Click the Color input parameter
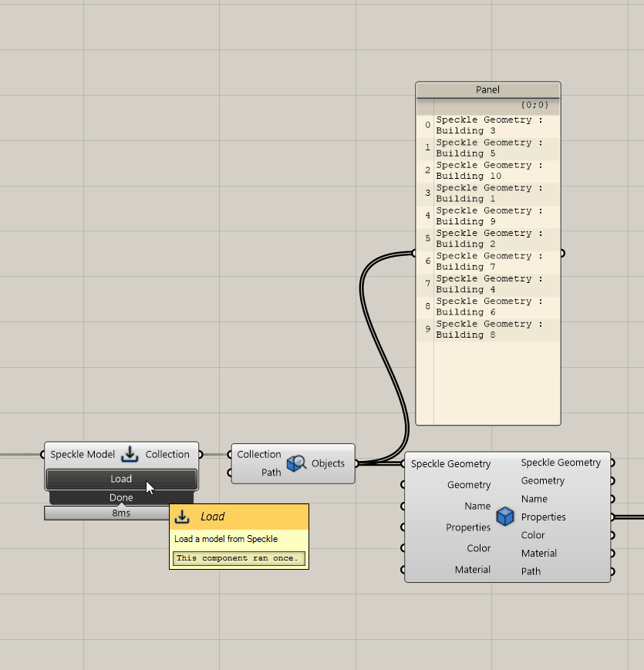 tap(479, 548)
